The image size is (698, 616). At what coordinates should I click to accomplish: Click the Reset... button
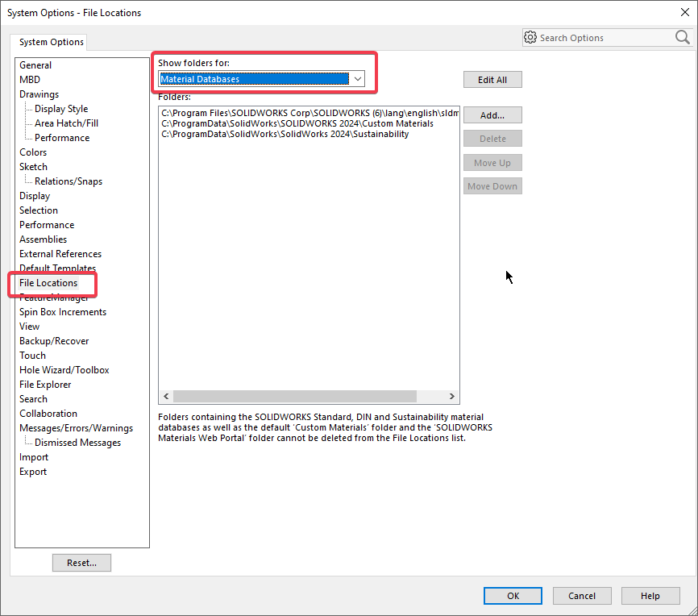coord(81,563)
